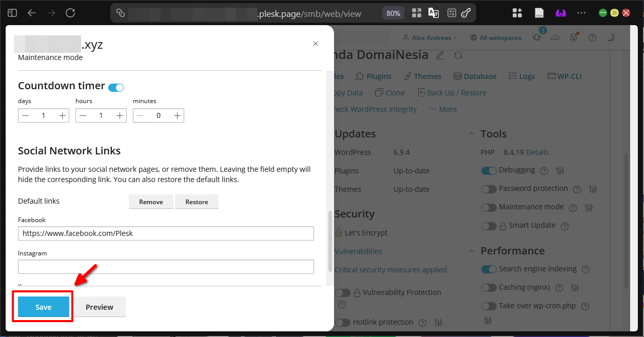Enable the Hotlink protection toggle
This screenshot has height=337, width=644.
pyautogui.click(x=343, y=323)
